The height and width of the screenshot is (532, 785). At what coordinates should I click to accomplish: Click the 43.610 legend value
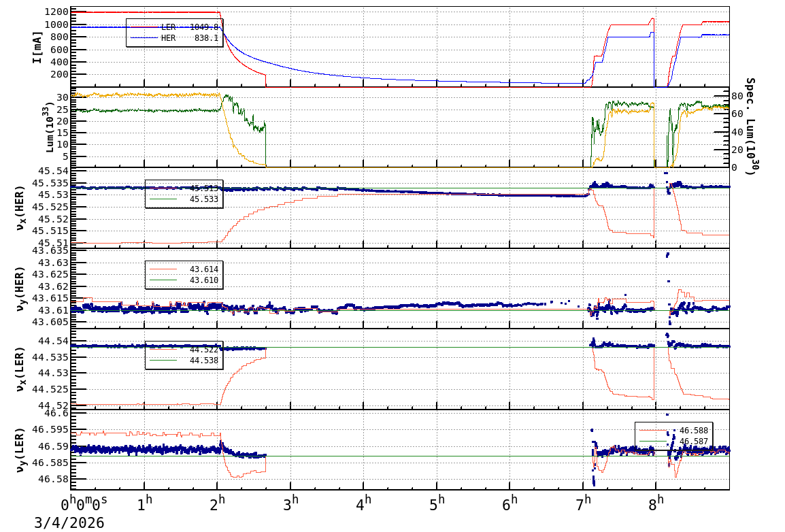(204, 280)
